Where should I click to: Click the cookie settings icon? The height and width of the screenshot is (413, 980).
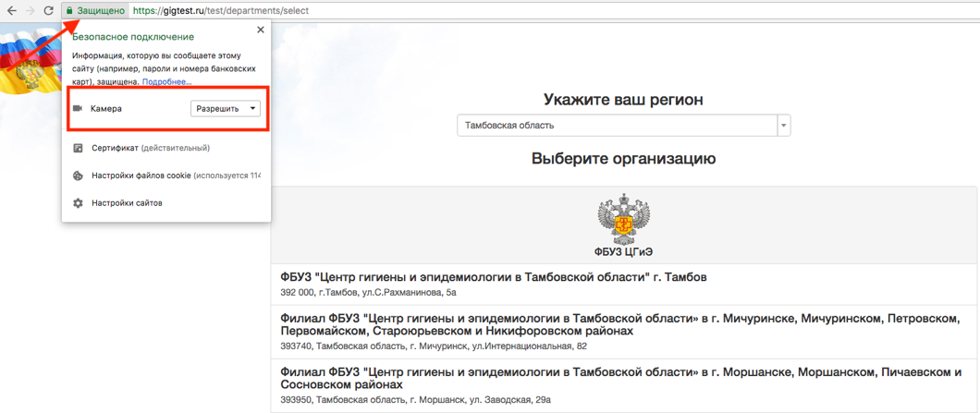[x=78, y=176]
